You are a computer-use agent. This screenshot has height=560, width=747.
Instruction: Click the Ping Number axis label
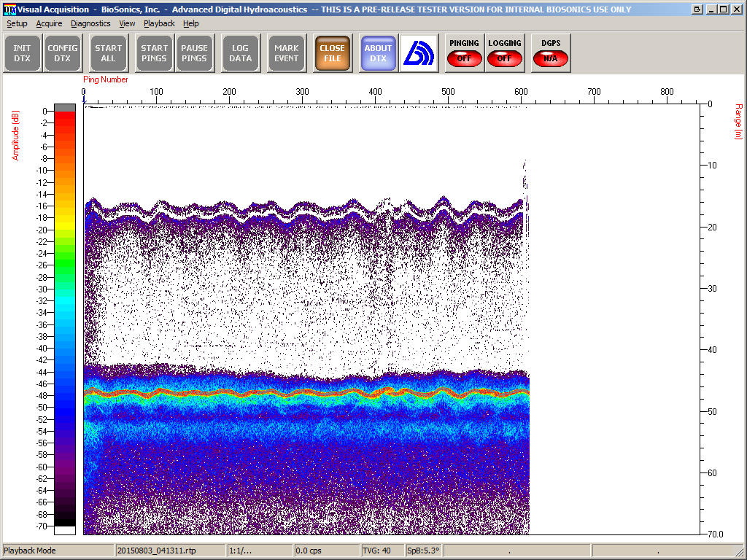coord(106,79)
